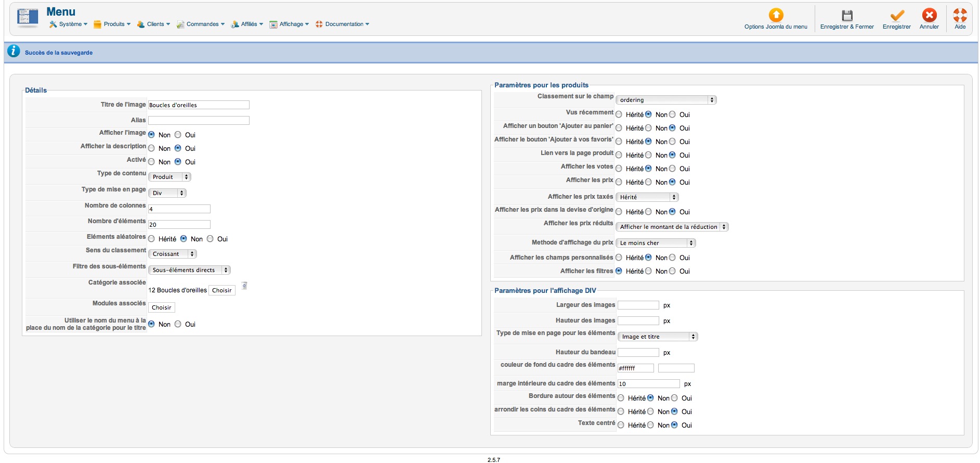
Task: Click the Enregistrer checkmark icon
Action: click(x=897, y=15)
